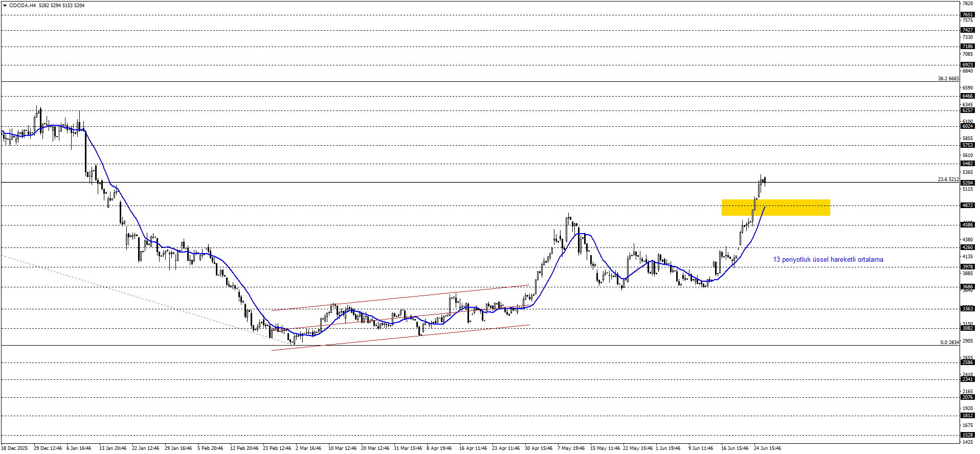Click the 5753 horizontal line price tag
980x454 pixels.
(x=967, y=145)
